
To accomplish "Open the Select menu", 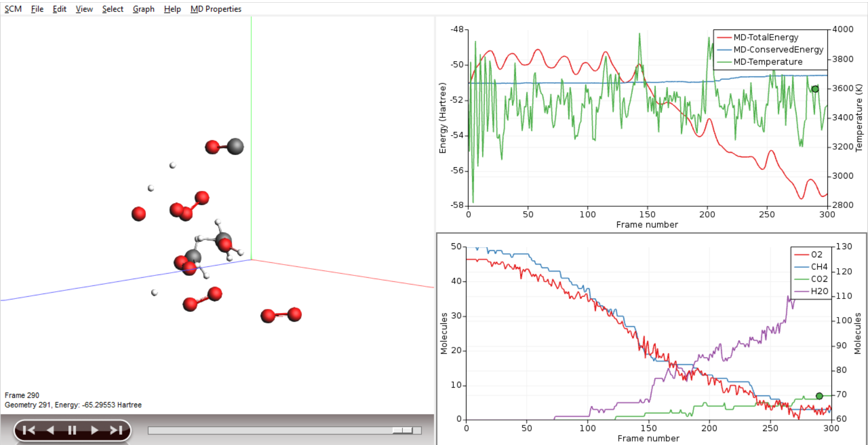I will point(113,9).
